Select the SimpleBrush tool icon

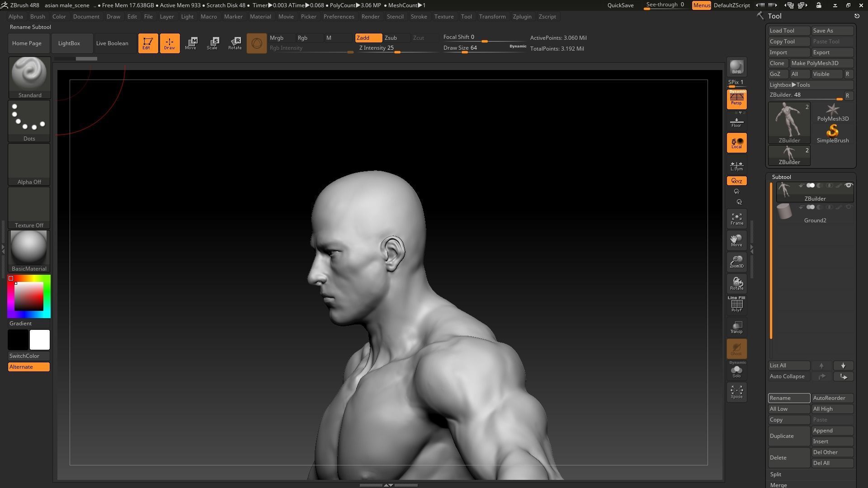click(x=833, y=134)
